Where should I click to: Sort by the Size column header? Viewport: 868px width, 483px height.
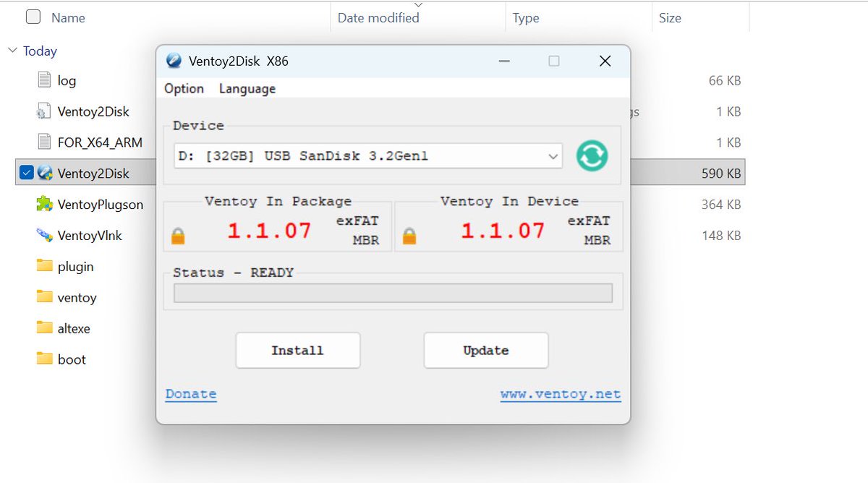(x=670, y=18)
